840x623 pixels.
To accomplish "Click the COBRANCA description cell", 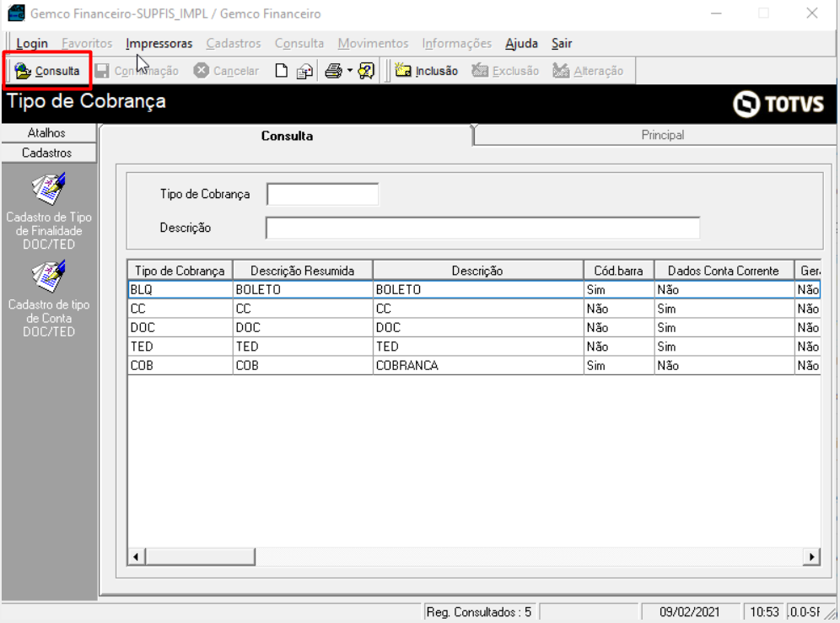I will click(478, 365).
